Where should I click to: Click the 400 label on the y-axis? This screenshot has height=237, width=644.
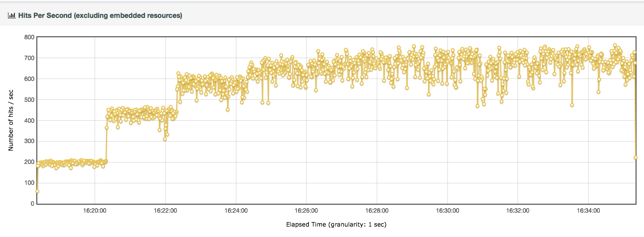pos(29,121)
